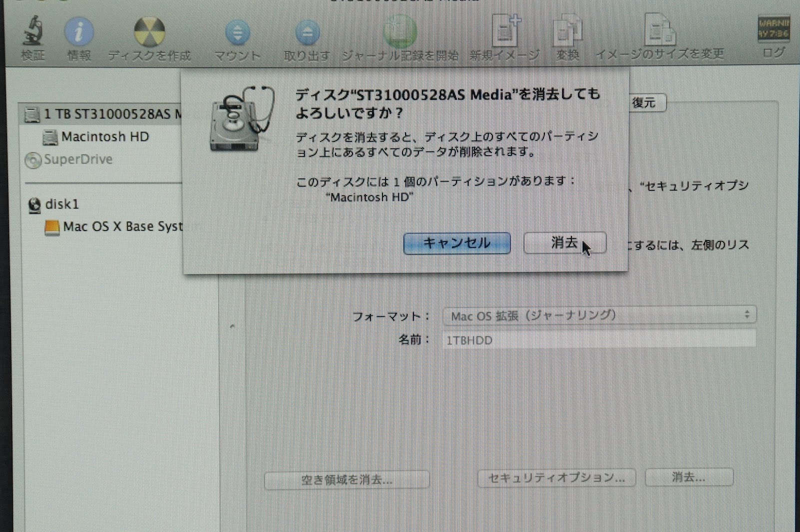Click the orange Mac OS X Base System icon
Screen dimensions: 800x532
click(51, 228)
